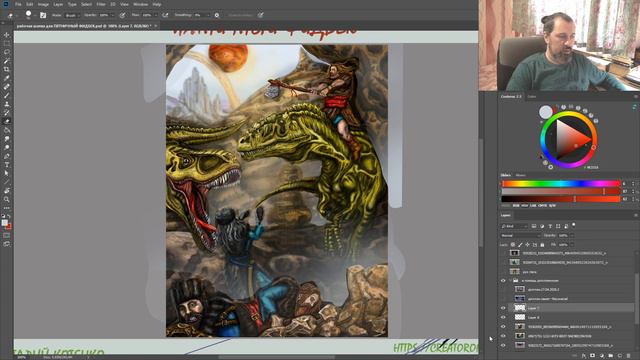The height and width of the screenshot is (360, 640).
Task: Select the Rectangular Marquee tool
Action: (7, 43)
